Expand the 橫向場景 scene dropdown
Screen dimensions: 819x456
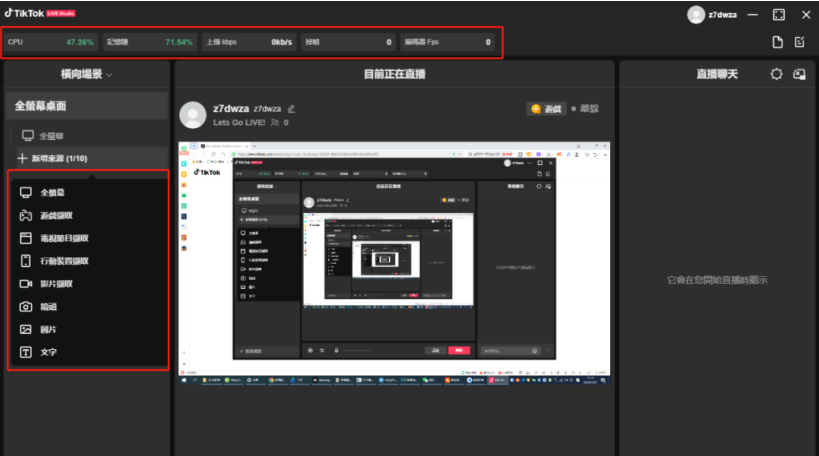[86, 74]
